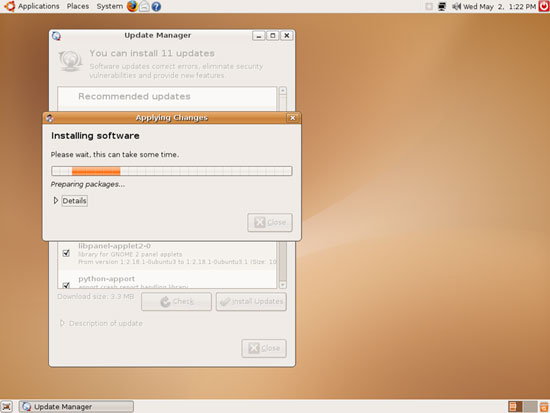Open the mail client panel icon
The height and width of the screenshot is (413, 550).
[x=144, y=6]
